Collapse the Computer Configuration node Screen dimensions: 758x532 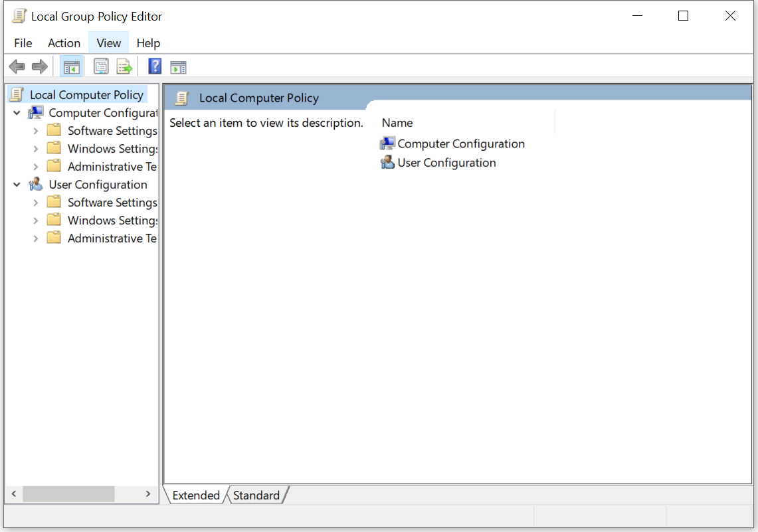(x=17, y=113)
